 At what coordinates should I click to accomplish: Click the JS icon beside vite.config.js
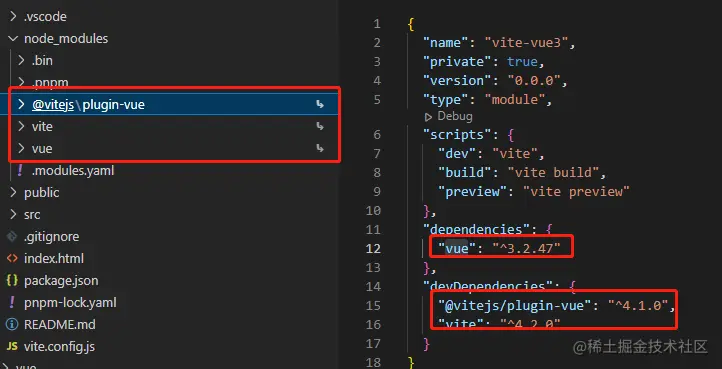point(12,347)
